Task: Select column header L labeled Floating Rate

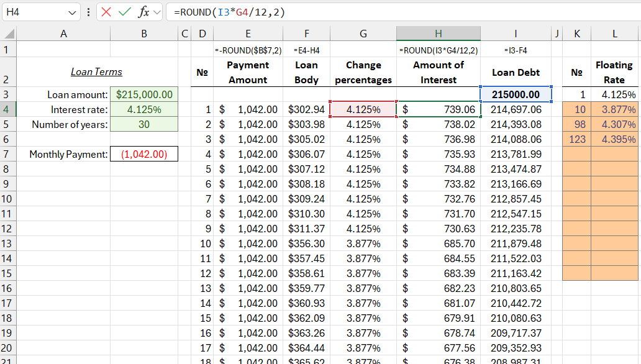Action: pyautogui.click(x=614, y=34)
